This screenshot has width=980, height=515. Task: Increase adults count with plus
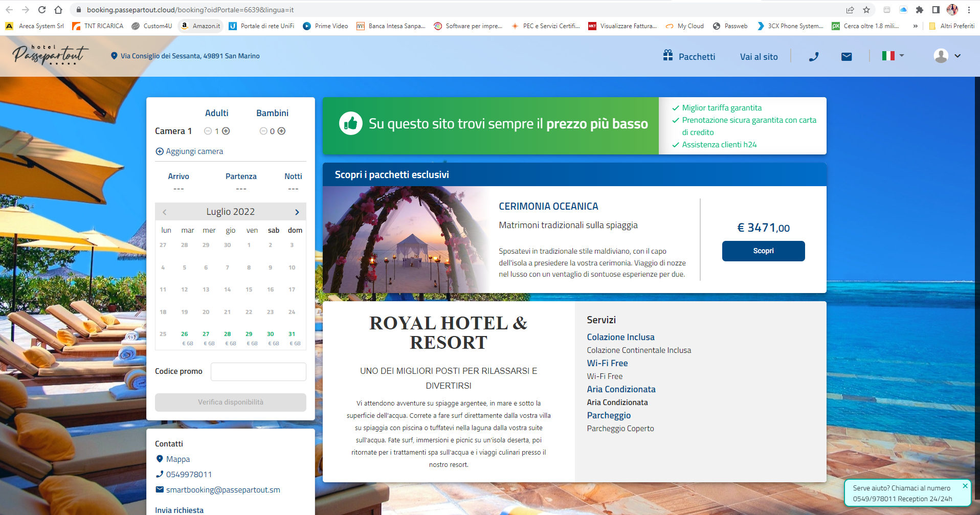coord(226,131)
